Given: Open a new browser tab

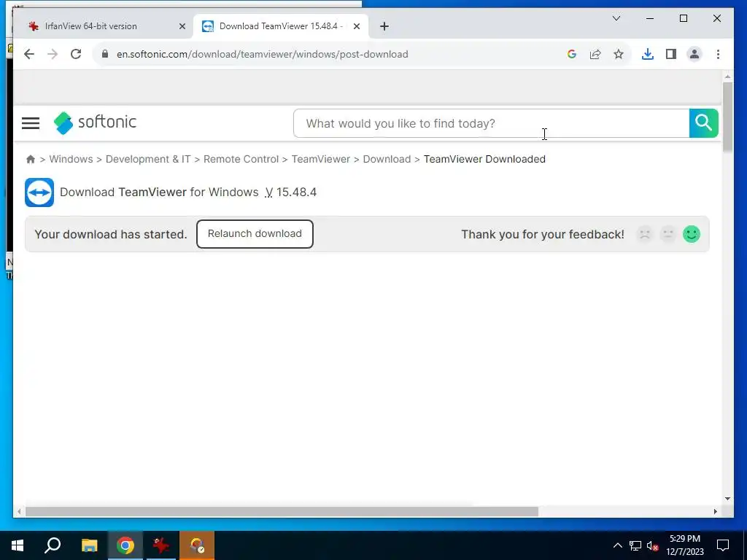Looking at the screenshot, I should [x=384, y=26].
